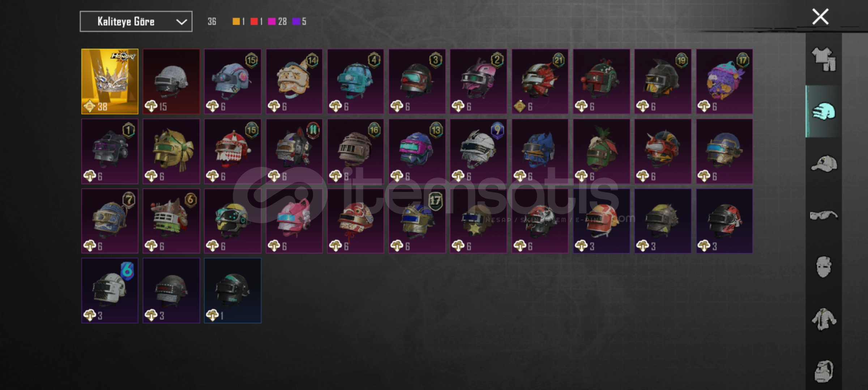Select the white helmet with blue 6 badge

110,291
